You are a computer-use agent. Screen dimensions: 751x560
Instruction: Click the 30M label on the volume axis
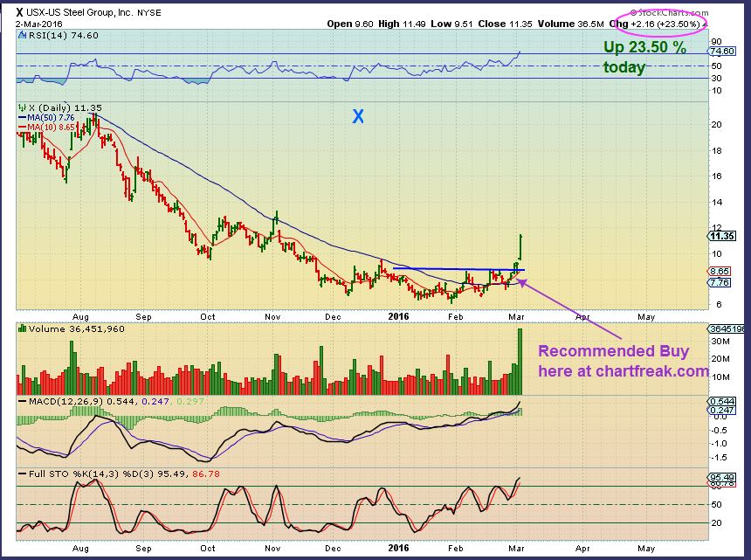coord(720,341)
